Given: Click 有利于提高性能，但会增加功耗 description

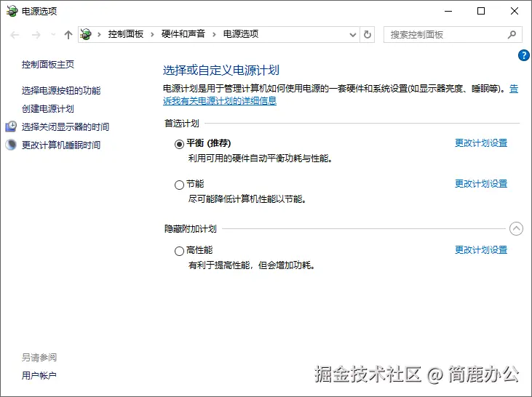Looking at the screenshot, I should coord(251,265).
